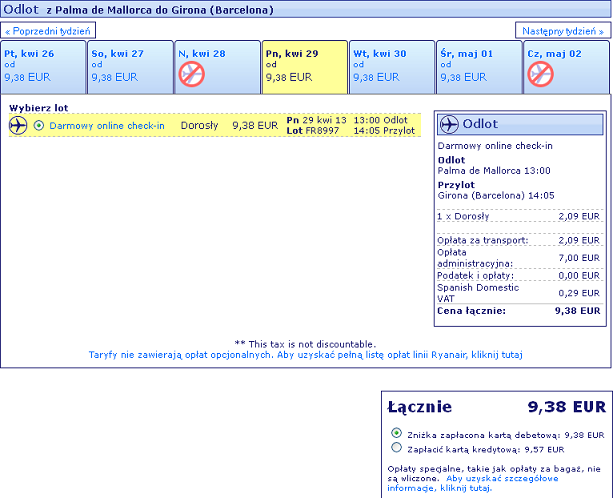613x498 pixels.
Task: Click the Podatek i opłaty 0,00 EUR line
Action: coord(519,276)
